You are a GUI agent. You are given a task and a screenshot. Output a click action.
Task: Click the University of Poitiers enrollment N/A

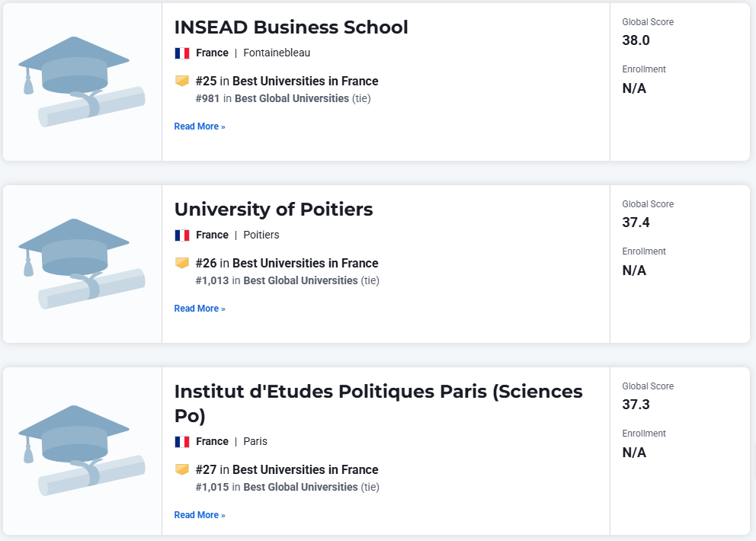[x=635, y=271]
